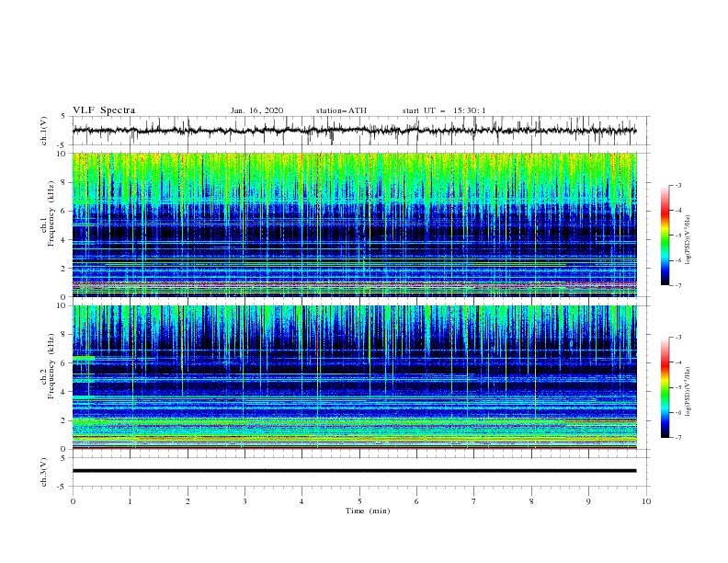
Task: Click the ch.2 color bar log(PSD) label
Action: tap(688, 391)
